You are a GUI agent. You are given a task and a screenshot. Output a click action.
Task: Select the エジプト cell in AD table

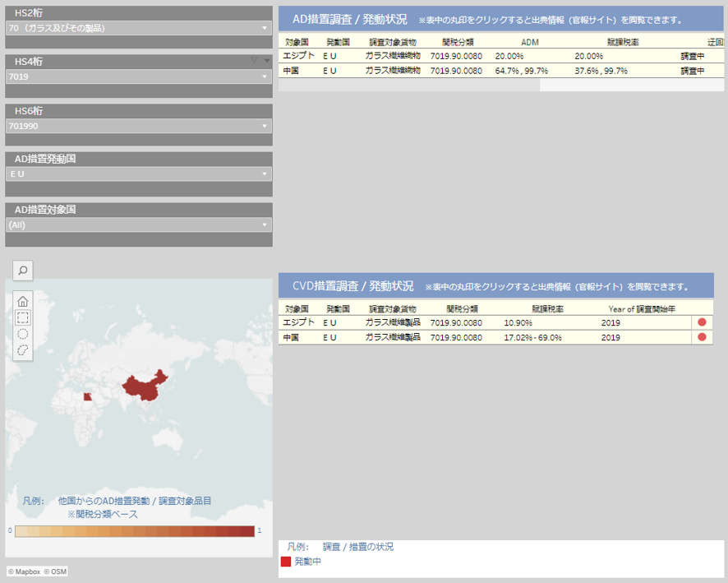(x=299, y=56)
